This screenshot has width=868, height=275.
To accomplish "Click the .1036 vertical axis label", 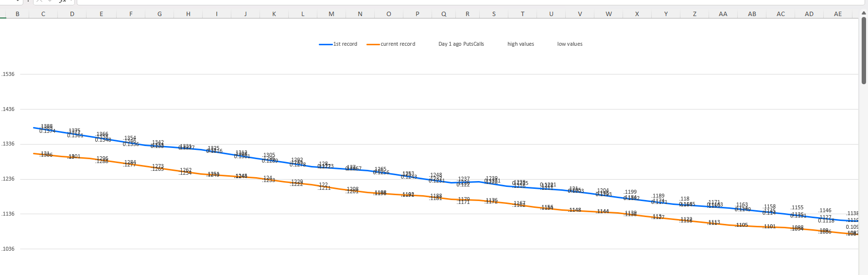I will pyautogui.click(x=8, y=249).
